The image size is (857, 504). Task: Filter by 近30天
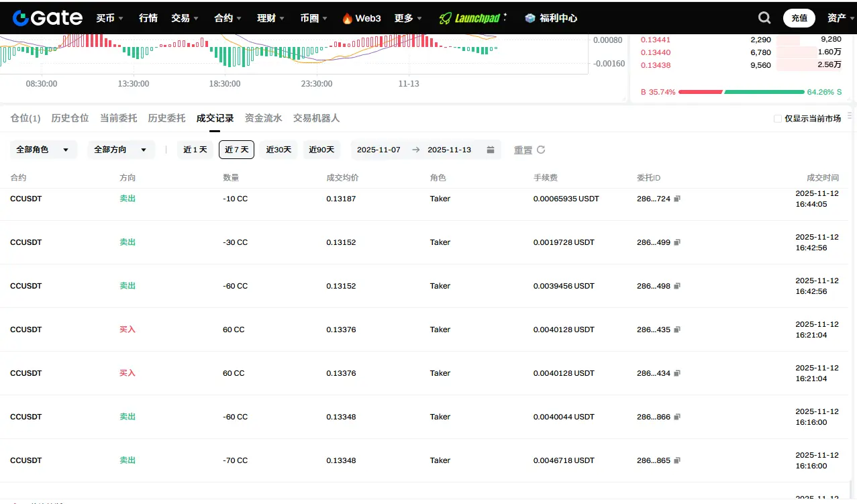[279, 150]
